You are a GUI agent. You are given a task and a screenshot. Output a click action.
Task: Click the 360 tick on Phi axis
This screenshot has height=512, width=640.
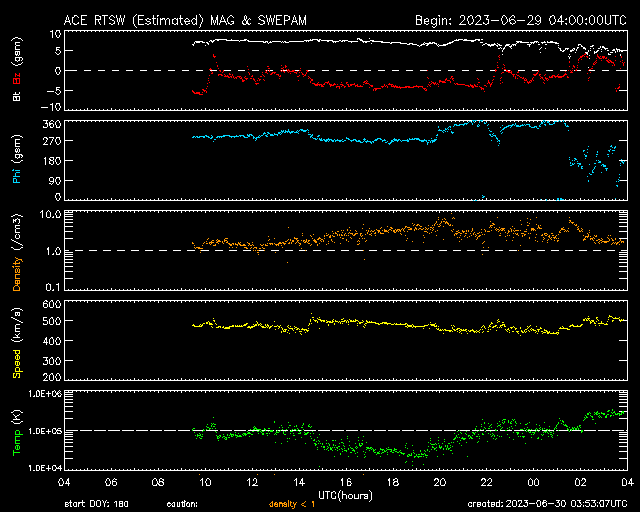pyautogui.click(x=52, y=124)
